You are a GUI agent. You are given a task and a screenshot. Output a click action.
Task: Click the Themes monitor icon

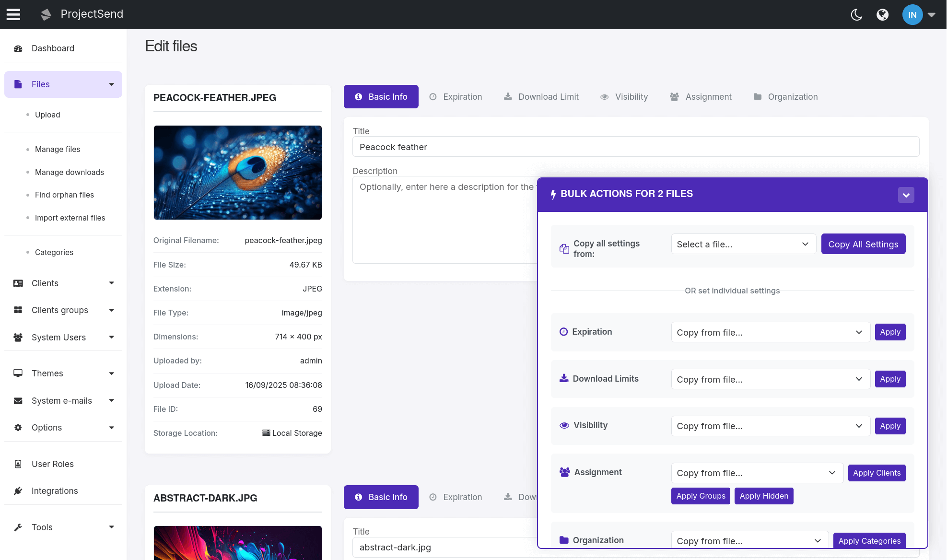coord(18,373)
